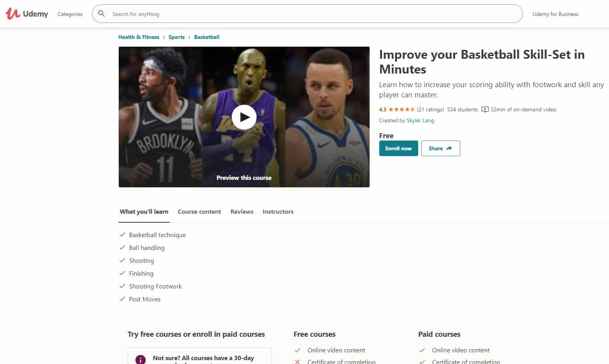
Task: Click the Share button
Action: (441, 148)
